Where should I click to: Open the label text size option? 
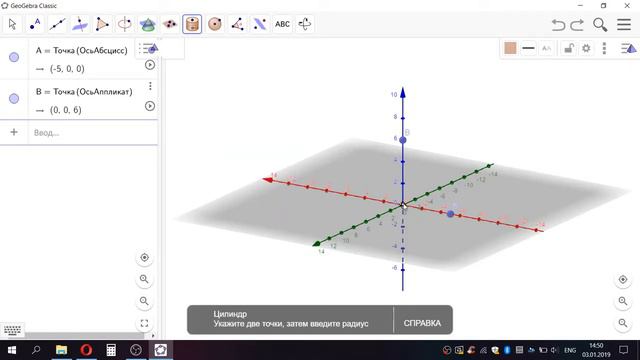[546, 49]
